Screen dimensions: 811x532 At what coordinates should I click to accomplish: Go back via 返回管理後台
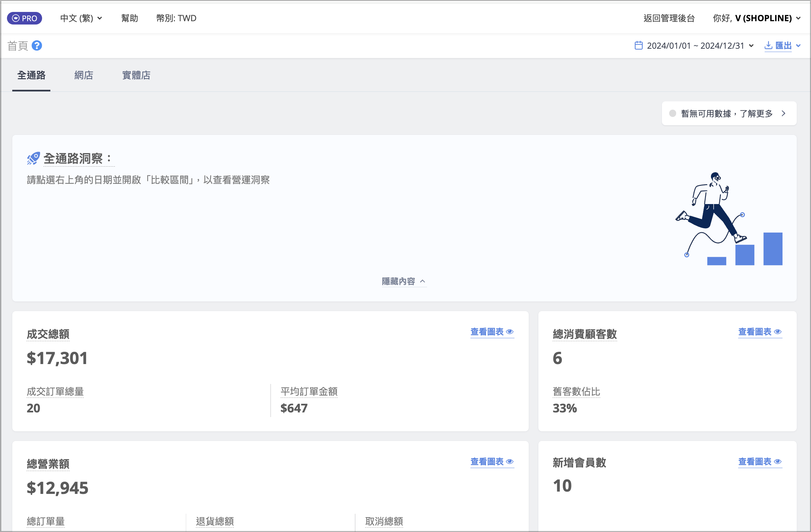(669, 18)
